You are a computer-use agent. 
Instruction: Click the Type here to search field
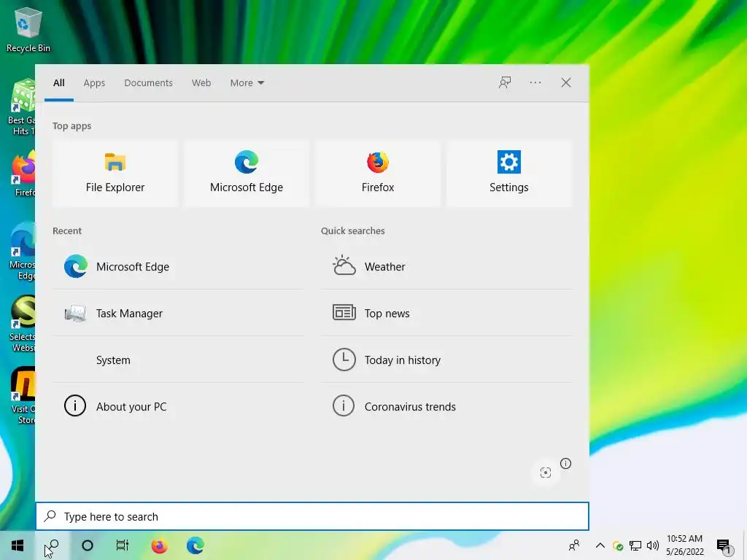coord(312,516)
